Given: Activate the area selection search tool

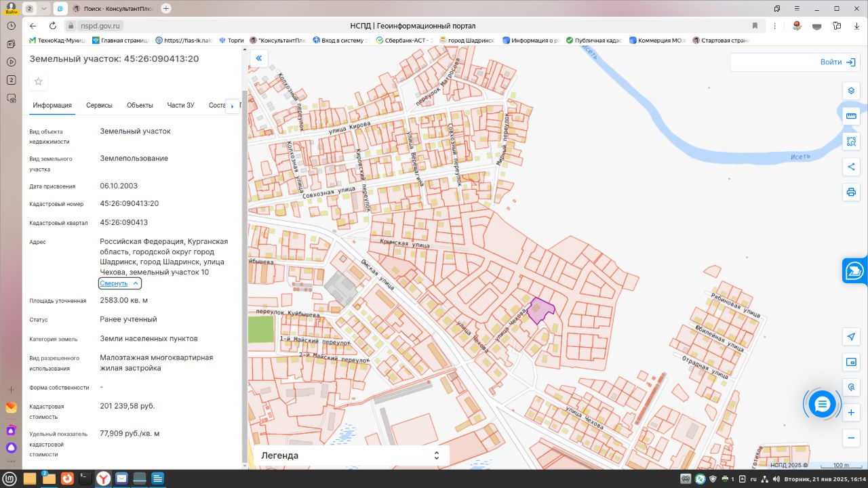Looking at the screenshot, I should point(851,142).
